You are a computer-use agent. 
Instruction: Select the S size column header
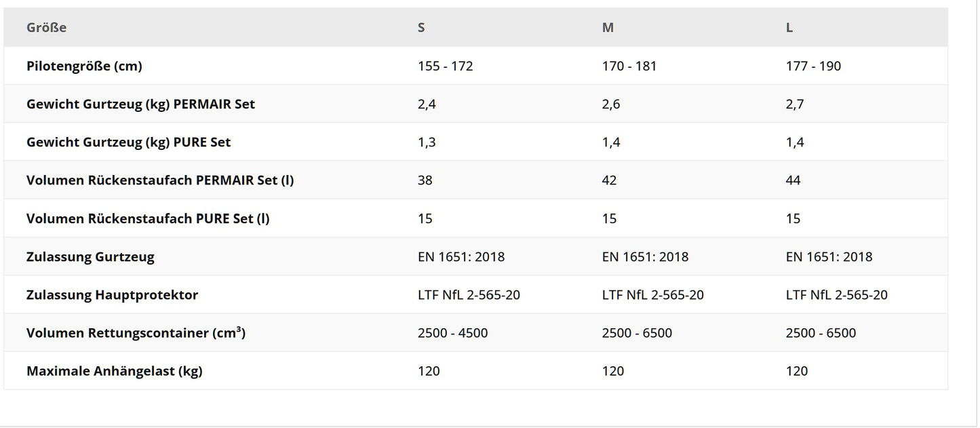(422, 28)
